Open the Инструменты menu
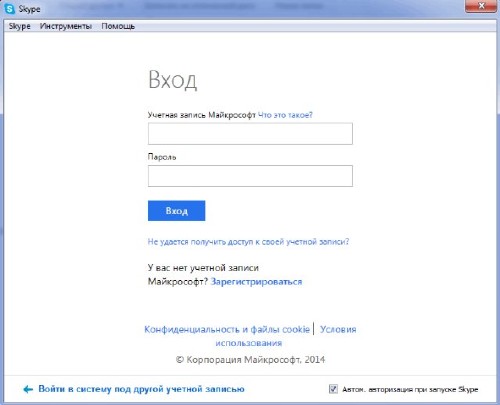500x405 pixels. (66, 26)
